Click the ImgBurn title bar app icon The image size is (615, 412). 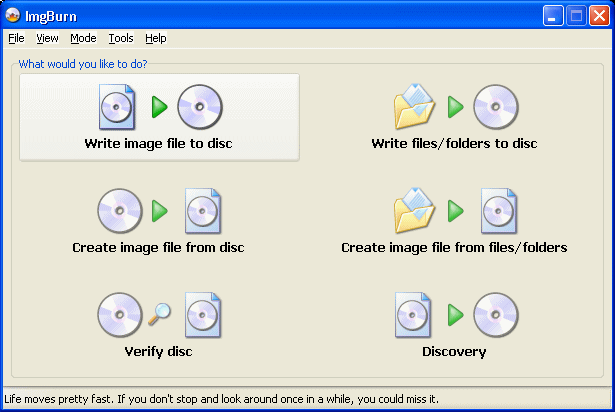[13, 15]
